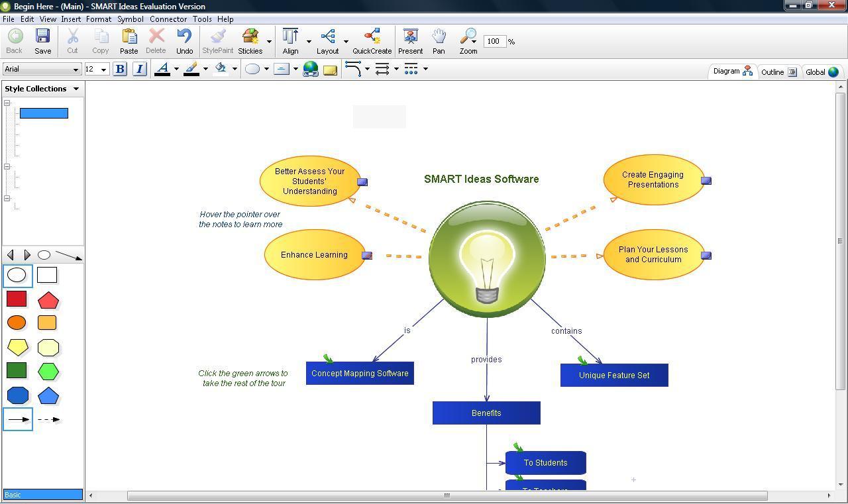848x504 pixels.
Task: Pick the blue swatch in style tree
Action: point(44,113)
